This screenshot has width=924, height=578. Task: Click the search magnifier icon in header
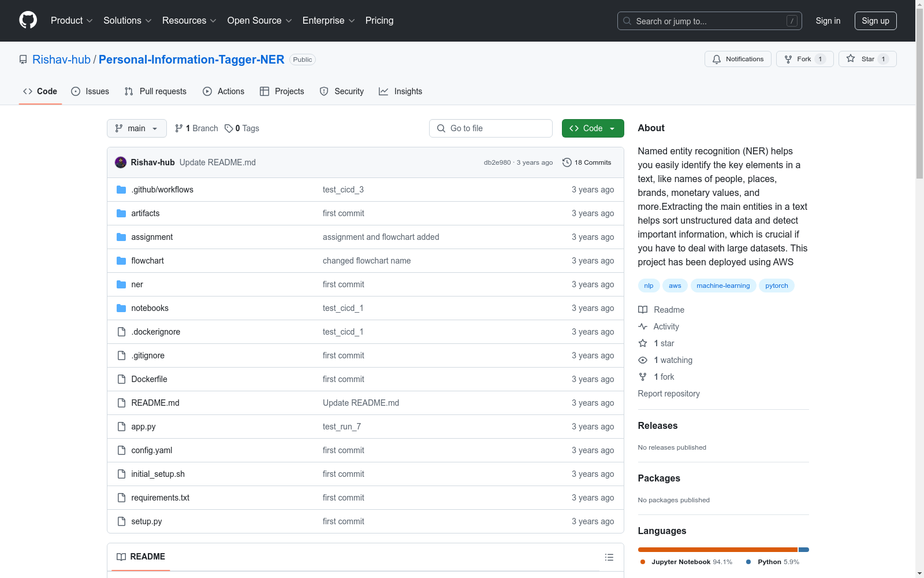tap(627, 21)
